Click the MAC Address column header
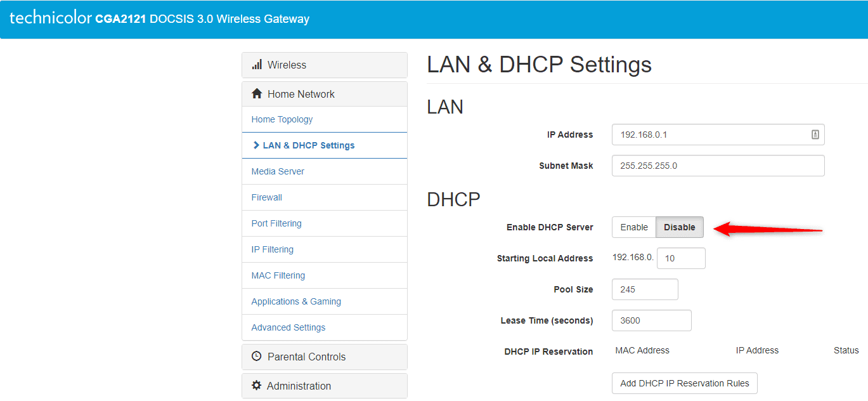The image size is (868, 401). tap(642, 350)
